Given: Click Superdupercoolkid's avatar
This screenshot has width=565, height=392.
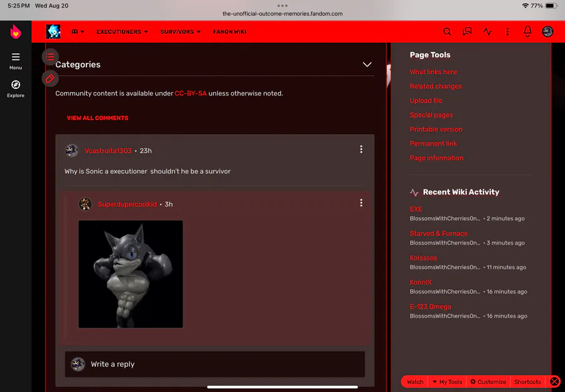Looking at the screenshot, I should [x=85, y=204].
